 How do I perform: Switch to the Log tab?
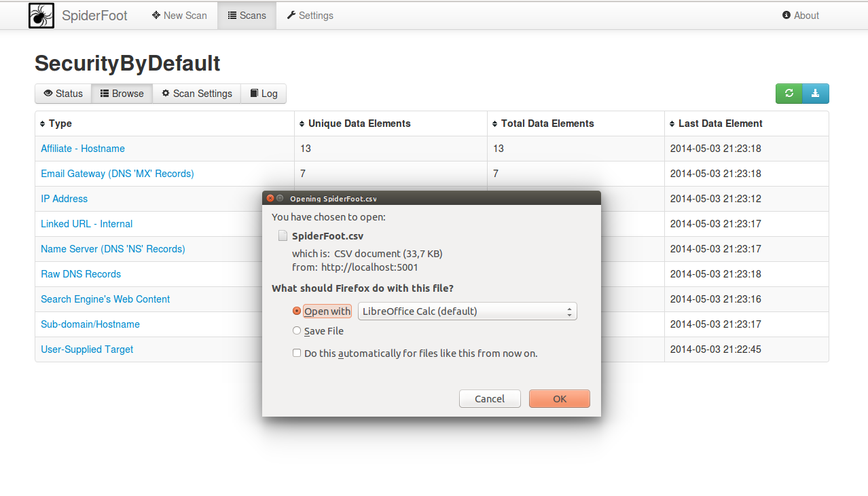(264, 94)
